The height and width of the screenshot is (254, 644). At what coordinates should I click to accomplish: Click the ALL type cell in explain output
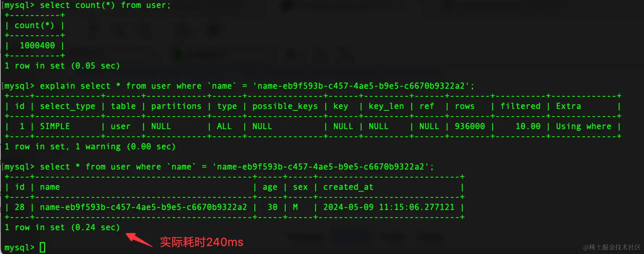224,126
